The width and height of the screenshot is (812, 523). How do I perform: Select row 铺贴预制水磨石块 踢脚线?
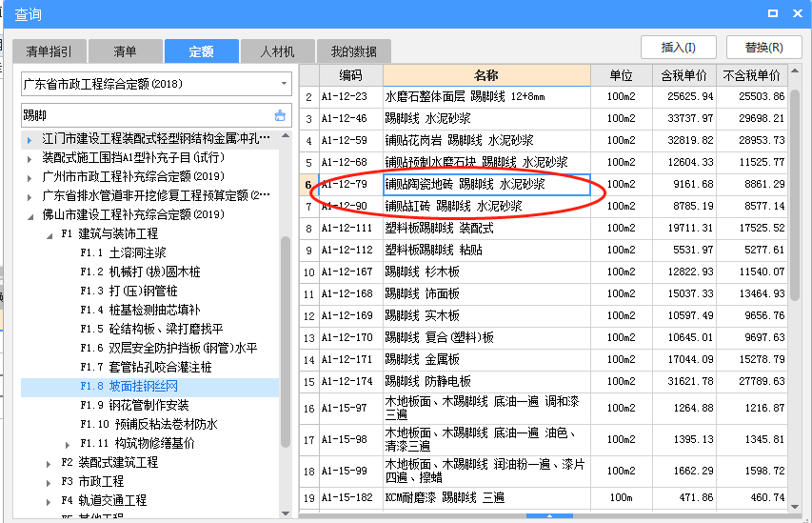click(544, 162)
